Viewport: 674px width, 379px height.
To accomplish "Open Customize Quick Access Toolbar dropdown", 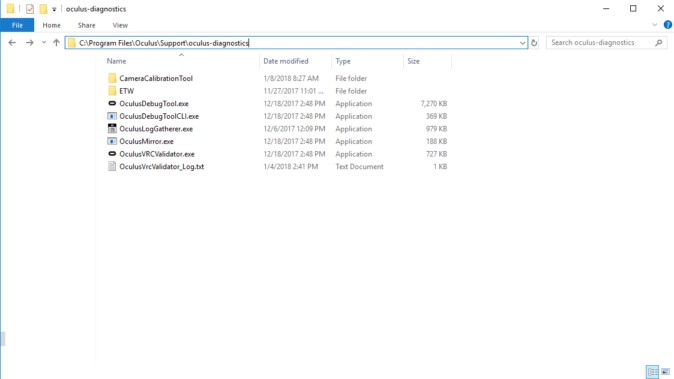I will pos(54,9).
